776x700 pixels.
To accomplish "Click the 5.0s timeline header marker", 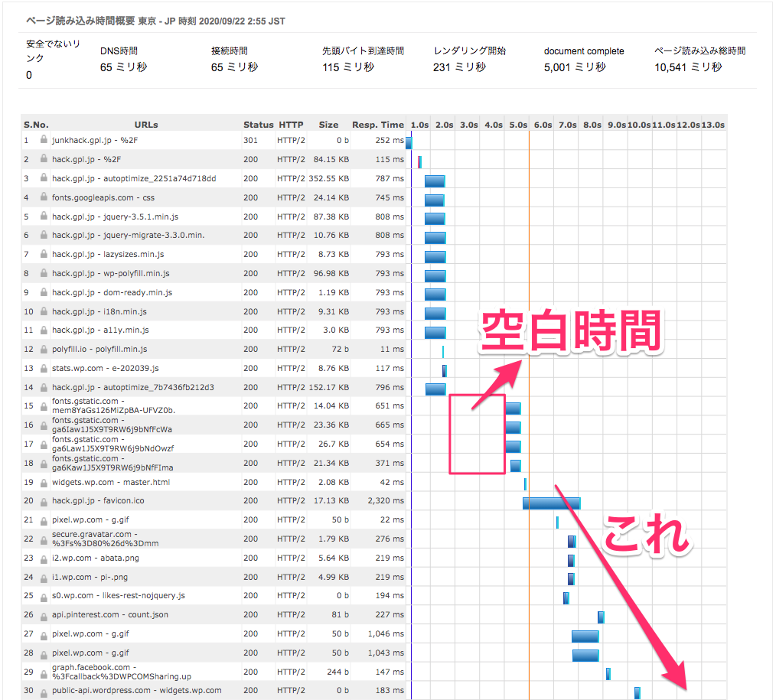I will point(518,125).
